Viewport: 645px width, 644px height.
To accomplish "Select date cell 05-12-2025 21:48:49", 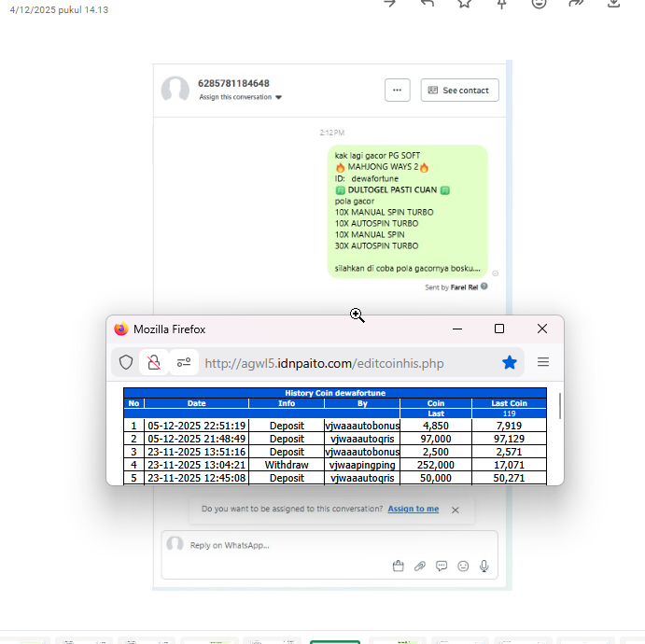I will (196, 439).
